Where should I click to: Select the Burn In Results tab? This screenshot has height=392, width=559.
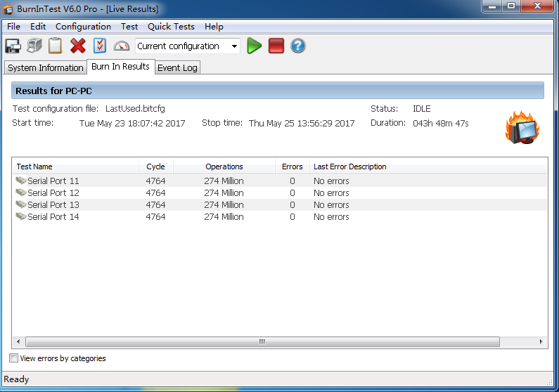click(x=120, y=67)
